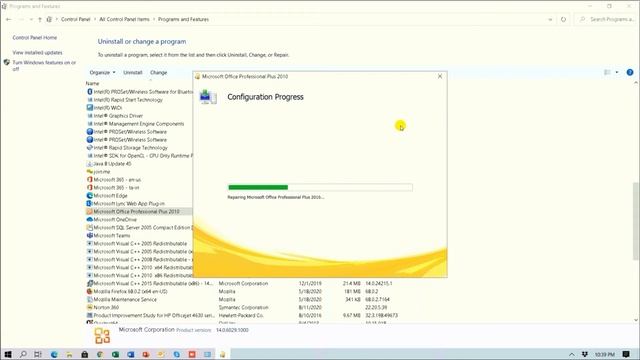Viewport: 640px width, 360px height.
Task: Open Microsoft Edge from the taskbar
Action: point(54,354)
